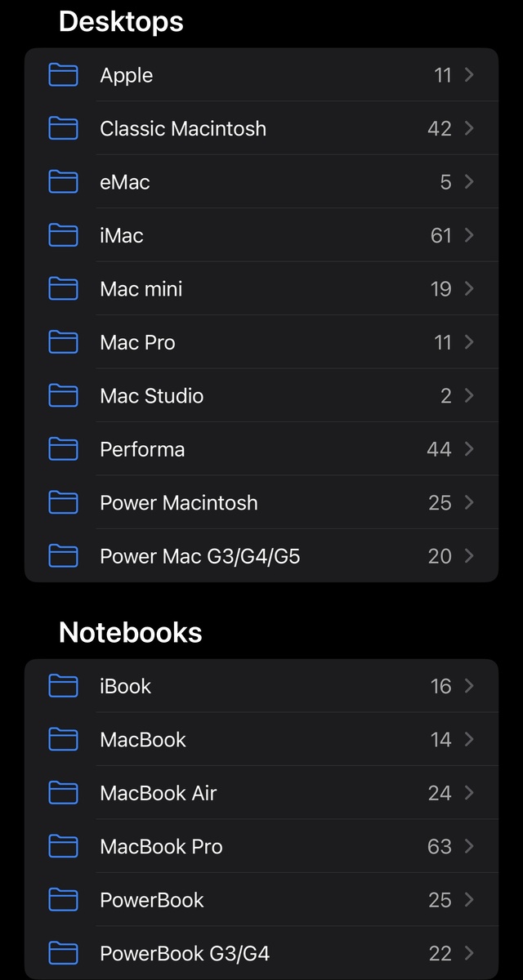Open the Power Mac G3/G4/G5 category
The image size is (523, 980).
point(261,555)
